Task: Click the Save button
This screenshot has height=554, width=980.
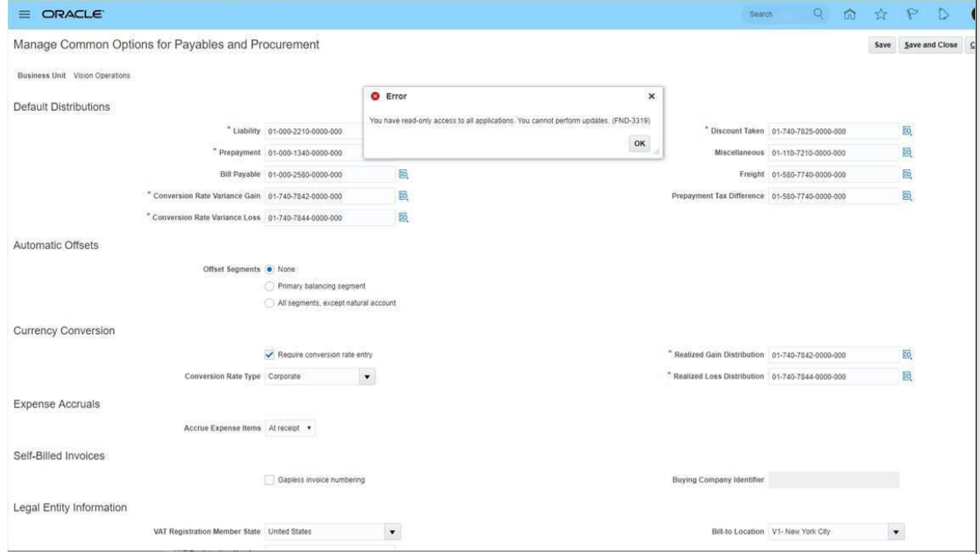Action: coord(882,45)
